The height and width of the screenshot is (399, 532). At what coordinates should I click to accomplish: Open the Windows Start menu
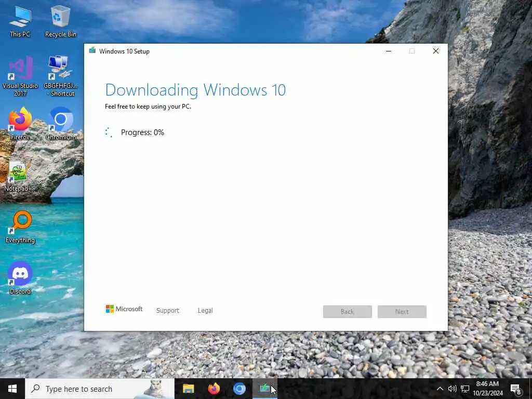(12, 389)
